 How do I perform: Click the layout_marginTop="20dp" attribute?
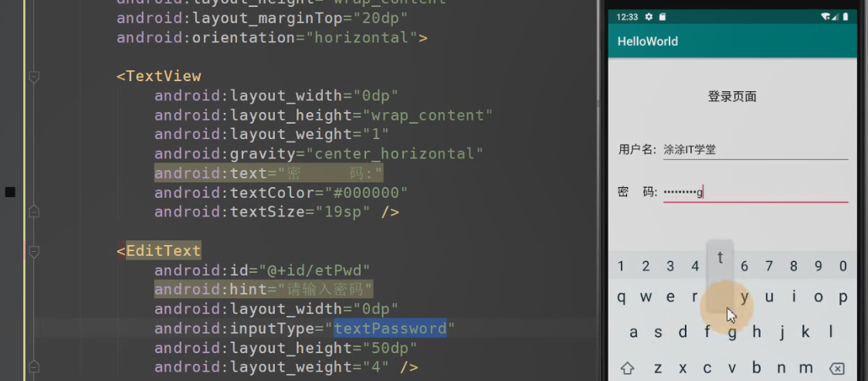point(262,19)
